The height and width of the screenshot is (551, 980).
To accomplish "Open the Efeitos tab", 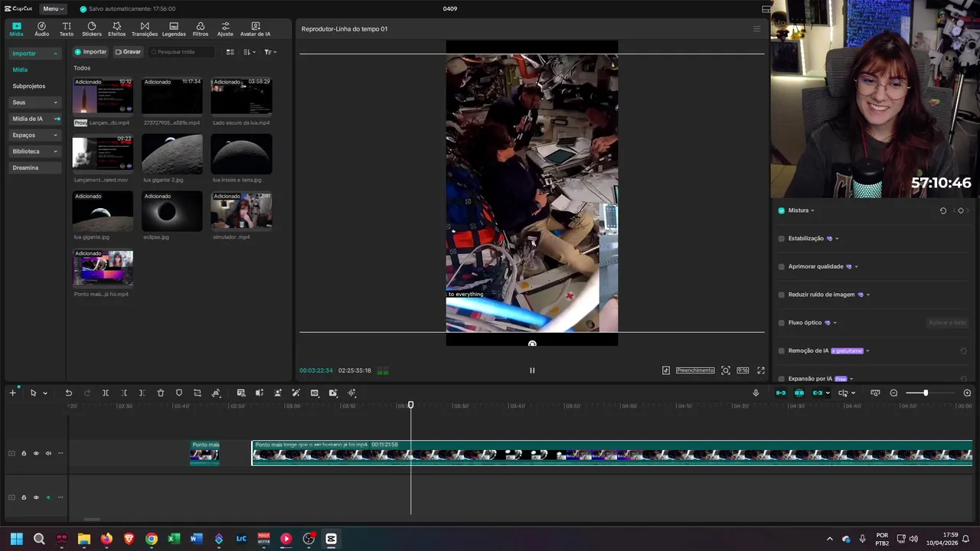I will (116, 29).
